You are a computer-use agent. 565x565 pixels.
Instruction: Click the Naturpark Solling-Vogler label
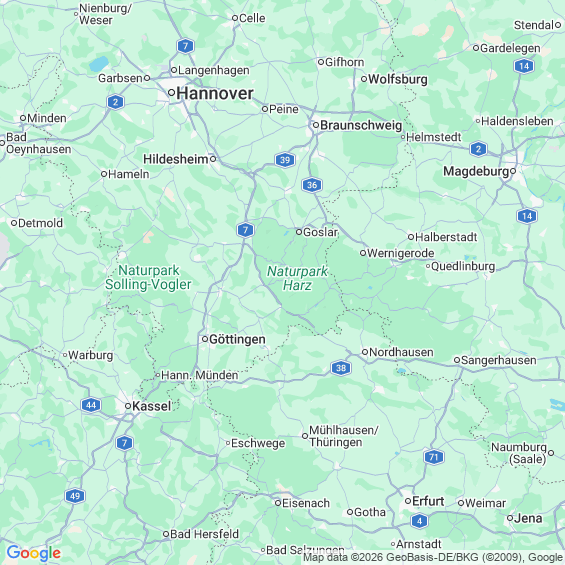148,277
